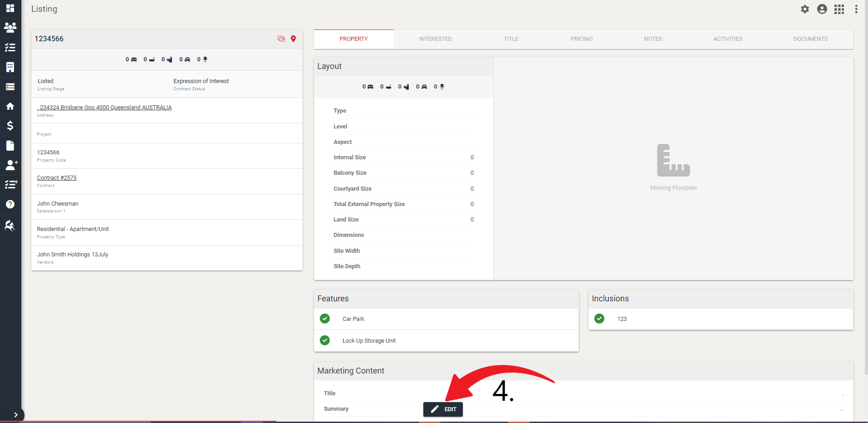Open the settings gear in the top bar

click(804, 9)
